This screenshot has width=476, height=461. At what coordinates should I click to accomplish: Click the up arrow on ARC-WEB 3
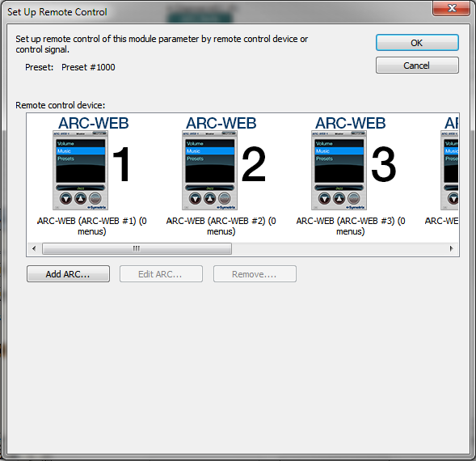click(x=339, y=199)
